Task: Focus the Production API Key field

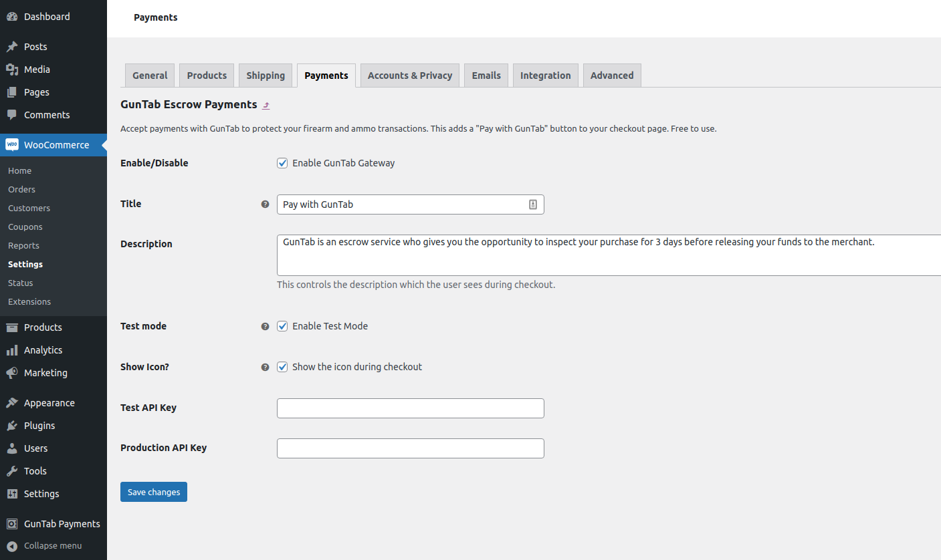Action: pos(411,448)
